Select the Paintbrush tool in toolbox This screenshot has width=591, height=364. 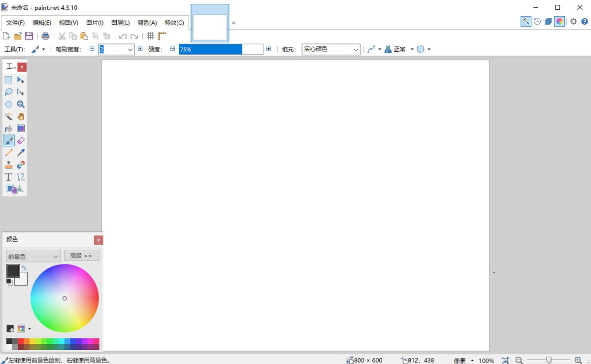pos(8,141)
